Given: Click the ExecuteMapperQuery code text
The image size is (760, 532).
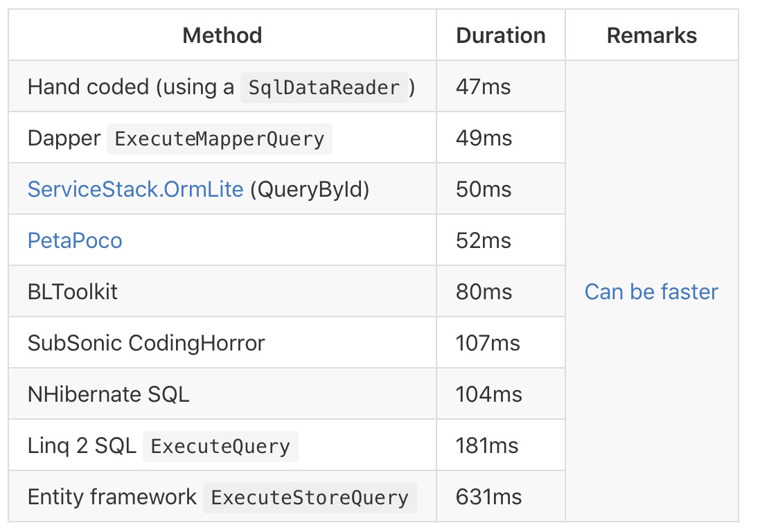Looking at the screenshot, I should coord(219,139).
